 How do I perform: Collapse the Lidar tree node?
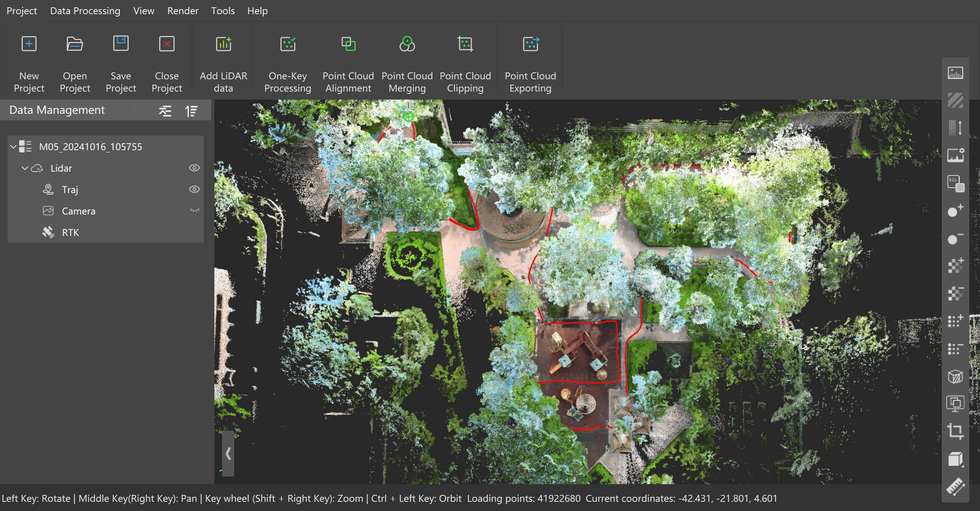coord(25,168)
